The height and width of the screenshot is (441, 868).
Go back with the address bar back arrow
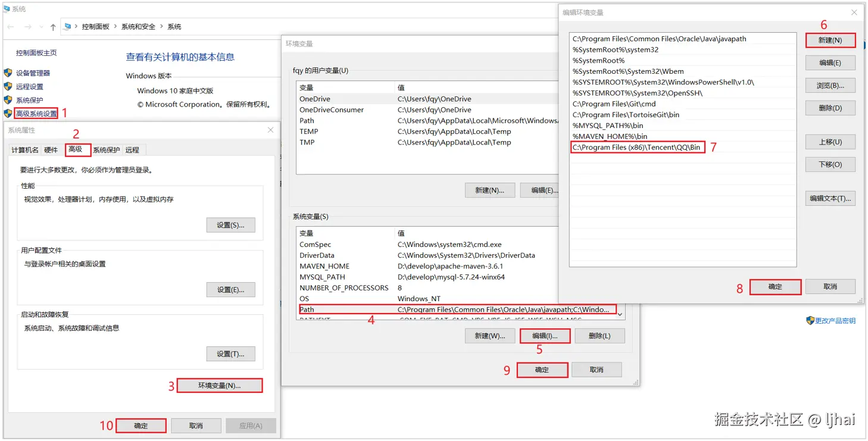click(11, 27)
